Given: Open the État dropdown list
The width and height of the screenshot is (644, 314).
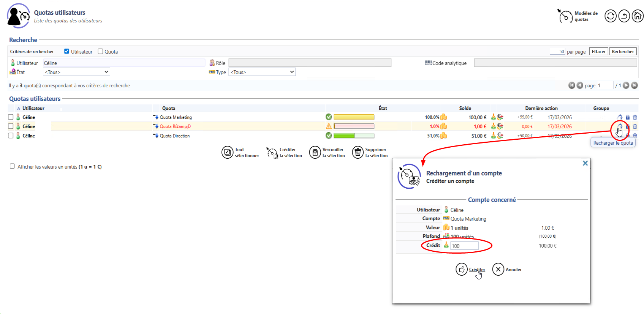Looking at the screenshot, I should pos(76,72).
